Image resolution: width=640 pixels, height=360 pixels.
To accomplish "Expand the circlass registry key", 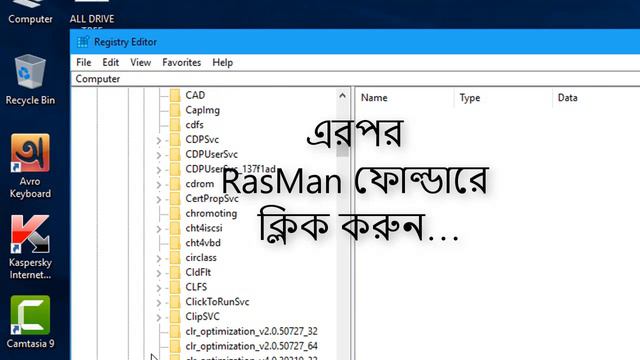I will tap(159, 258).
